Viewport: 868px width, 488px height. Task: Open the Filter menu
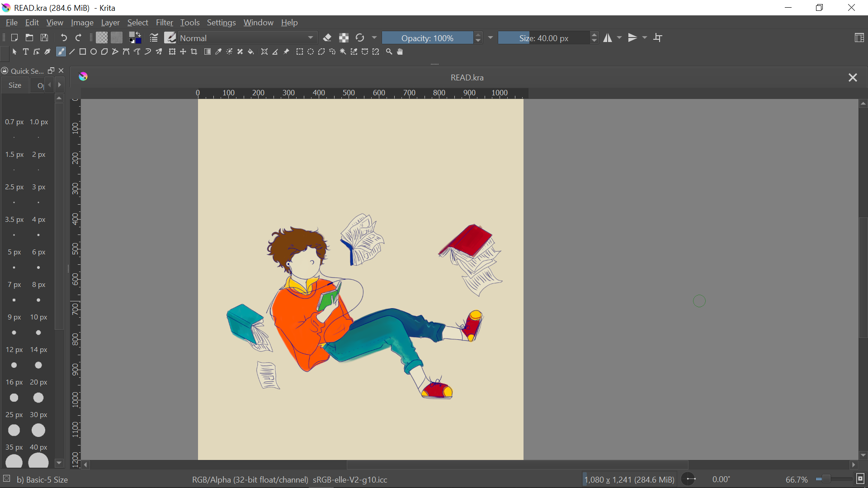164,23
